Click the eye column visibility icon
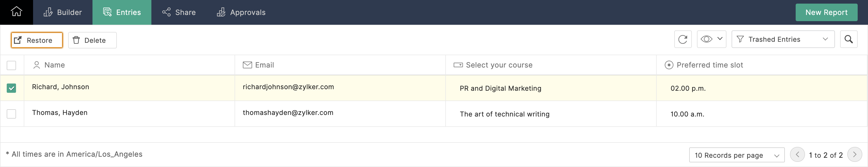The height and width of the screenshot is (167, 868). 706,39
